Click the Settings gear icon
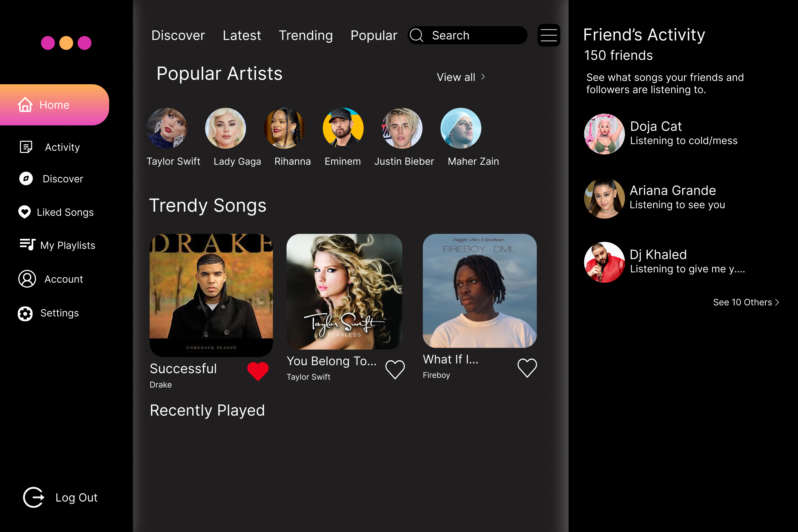 25,313
